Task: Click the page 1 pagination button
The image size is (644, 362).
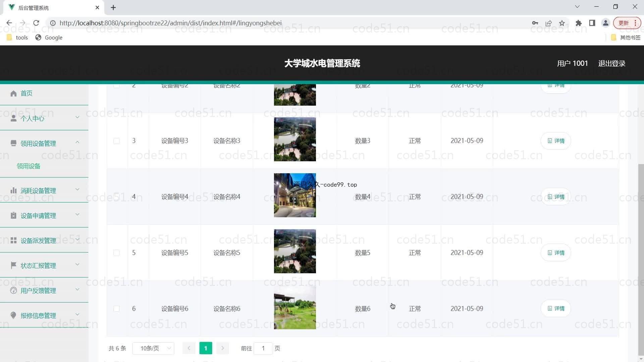Action: tap(206, 348)
